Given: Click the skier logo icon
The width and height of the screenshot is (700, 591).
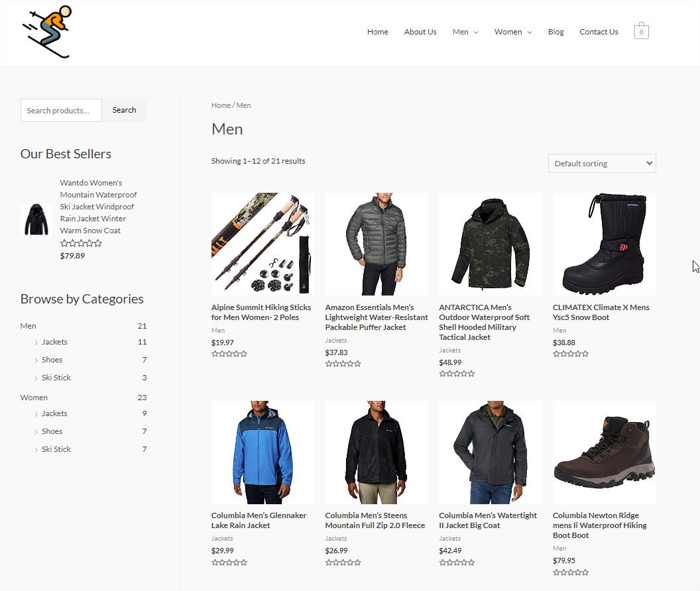Looking at the screenshot, I should pos(47,32).
